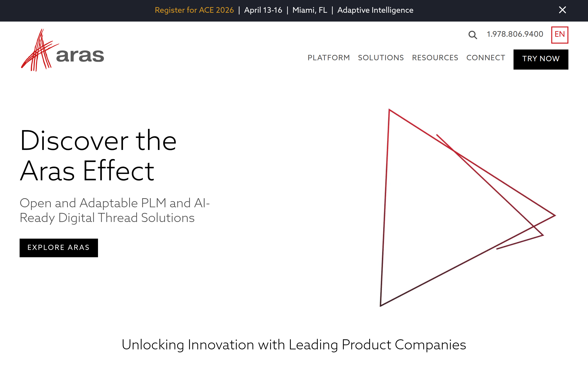Click the April 13-16 event dates
Screen dimensions: 588x392
pyautogui.click(x=263, y=10)
